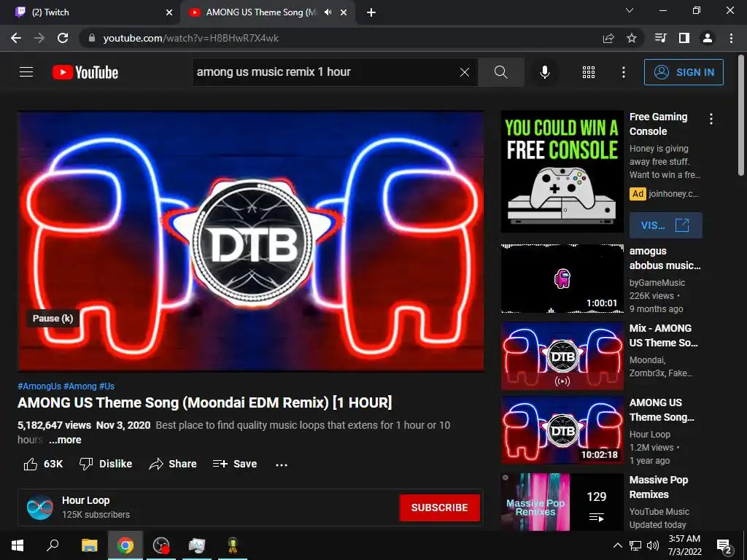
Task: Open Mix - AMONG US Theme thumbnail
Action: click(x=562, y=356)
